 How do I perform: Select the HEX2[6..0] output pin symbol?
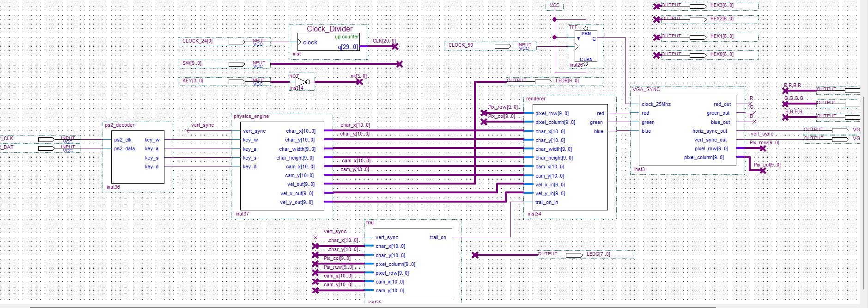pyautogui.click(x=698, y=19)
